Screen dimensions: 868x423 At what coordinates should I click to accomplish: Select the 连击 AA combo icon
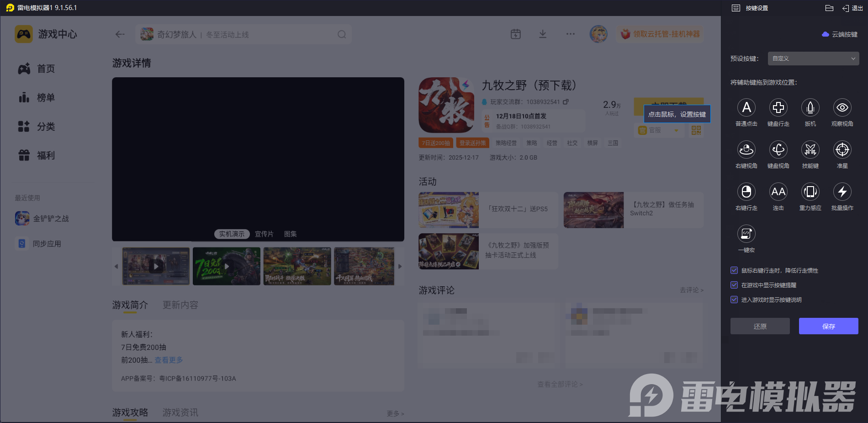(778, 192)
